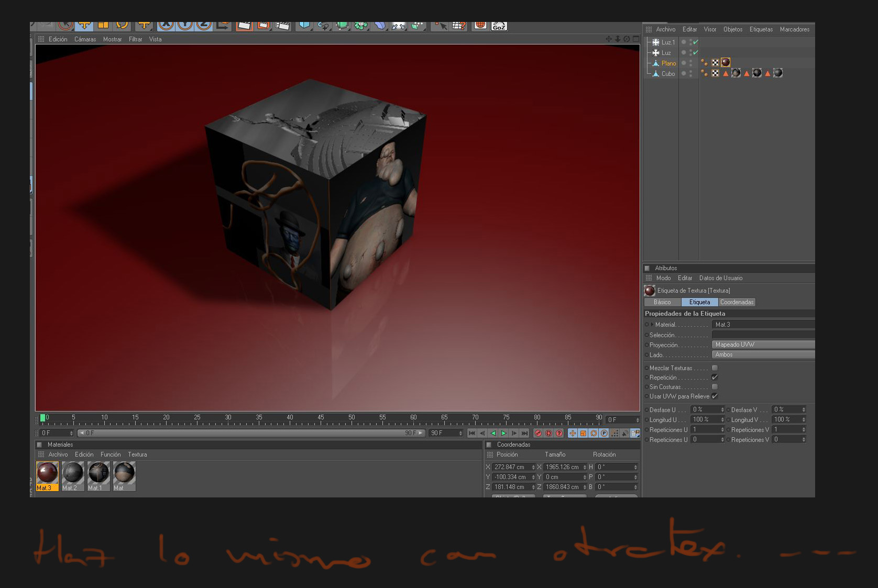
Task: Select the Mat.2 material thumbnail
Action: tap(73, 476)
